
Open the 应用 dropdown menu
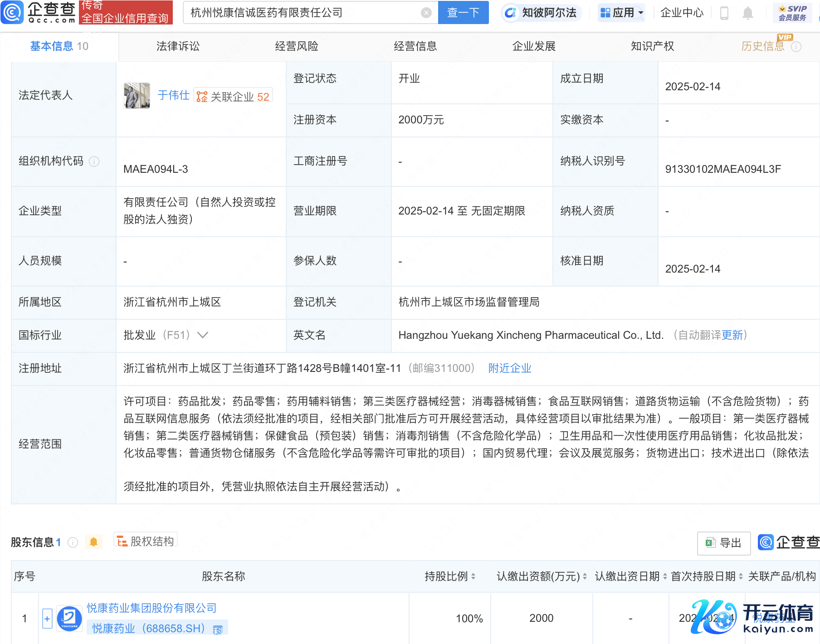(622, 13)
